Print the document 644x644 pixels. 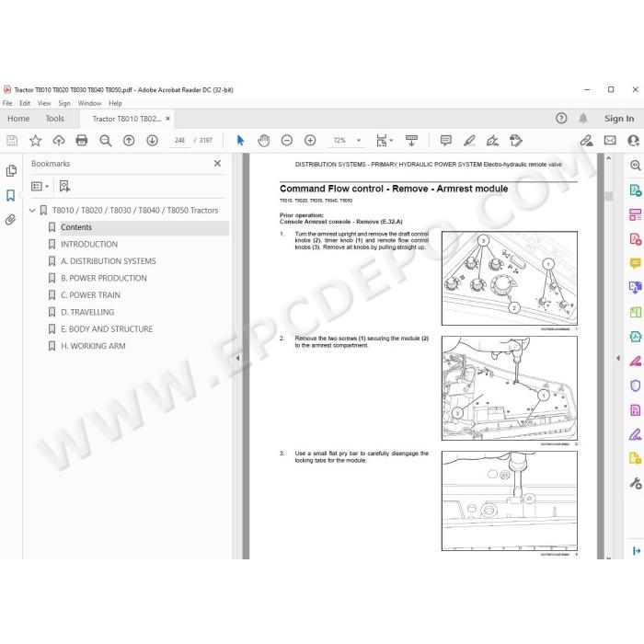coord(82,141)
